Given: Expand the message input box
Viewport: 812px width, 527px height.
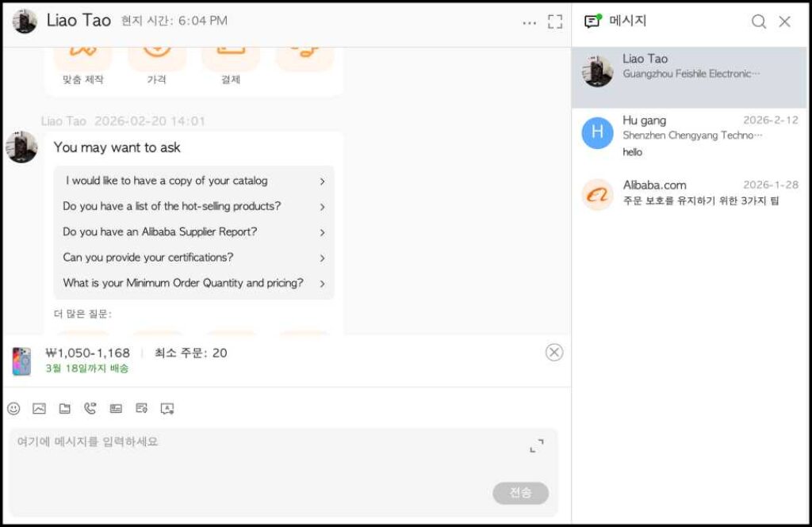Looking at the screenshot, I should click(x=537, y=445).
